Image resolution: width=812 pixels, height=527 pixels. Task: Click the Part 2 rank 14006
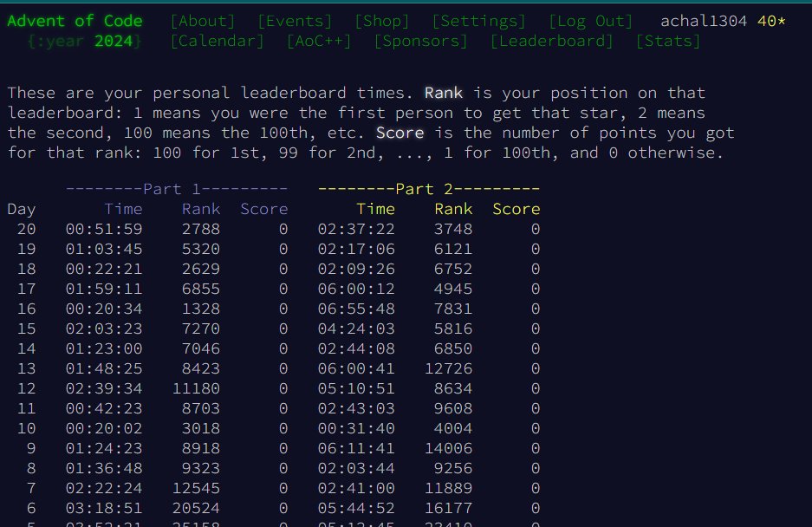[449, 448]
